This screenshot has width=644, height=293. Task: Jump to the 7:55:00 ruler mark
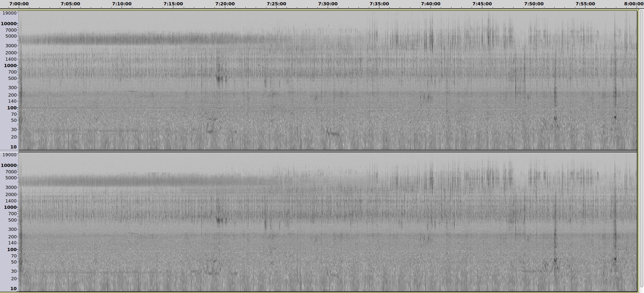point(585,4)
